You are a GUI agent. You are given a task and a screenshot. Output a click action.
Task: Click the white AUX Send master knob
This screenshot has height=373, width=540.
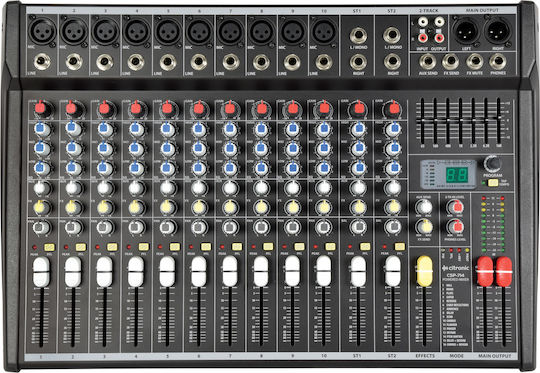(424, 207)
